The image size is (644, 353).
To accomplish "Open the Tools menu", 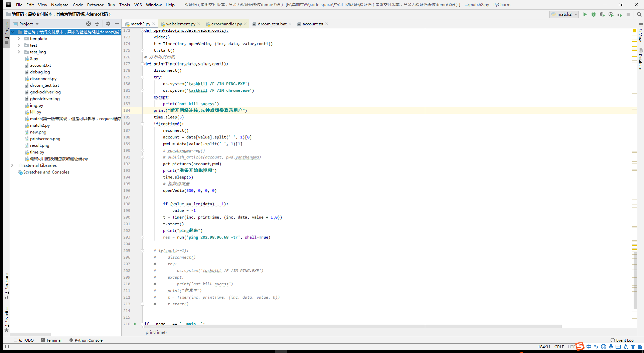I will tap(125, 5).
